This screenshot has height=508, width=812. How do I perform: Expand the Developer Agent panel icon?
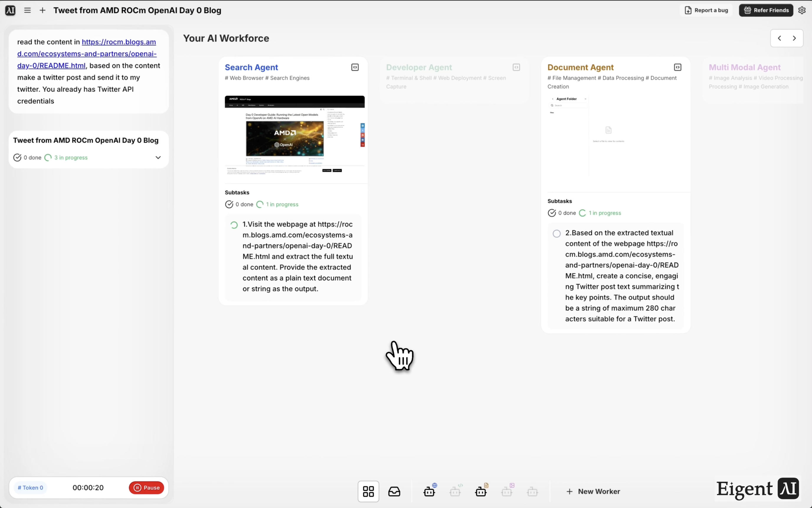click(x=516, y=68)
